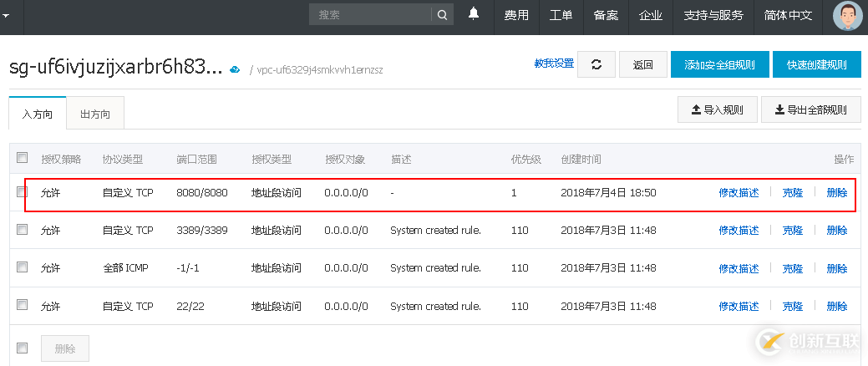Click 克隆 for the 22/22 rule
Image resolution: width=868 pixels, height=366 pixels.
[x=792, y=306]
